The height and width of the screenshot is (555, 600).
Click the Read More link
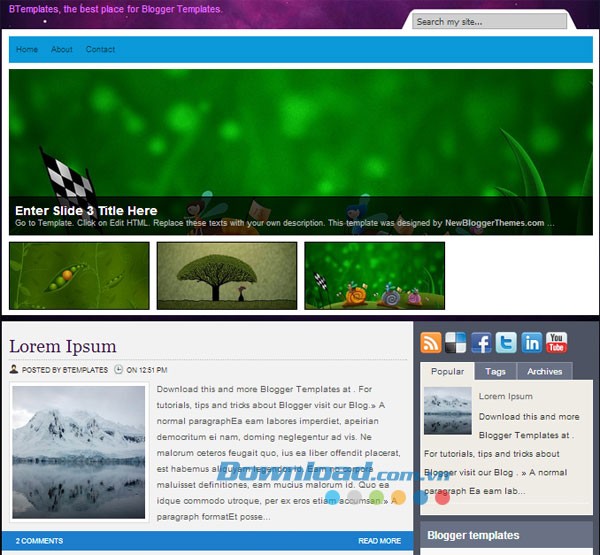click(x=379, y=541)
